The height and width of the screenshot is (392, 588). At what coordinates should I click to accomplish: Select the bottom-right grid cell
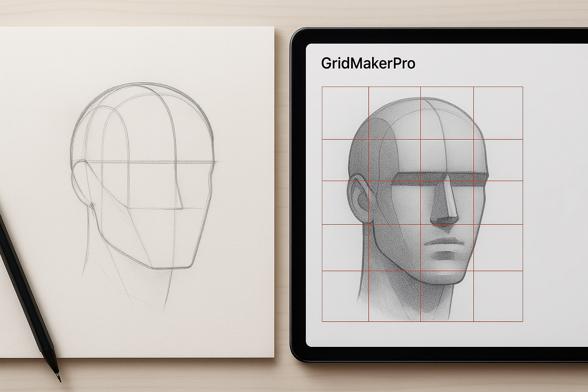pos(498,296)
